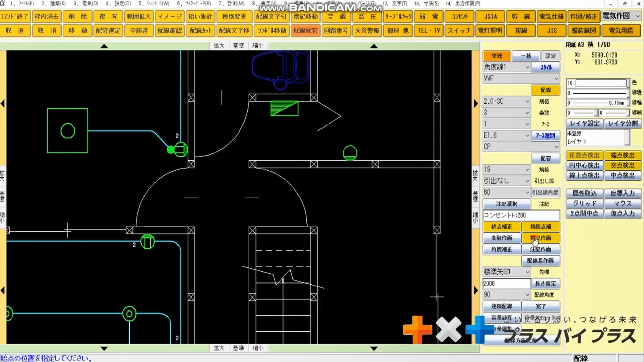The height and width of the screenshot is (362, 644).
Task: Open the 1.ファイル(F) menu
Action: point(22,3)
